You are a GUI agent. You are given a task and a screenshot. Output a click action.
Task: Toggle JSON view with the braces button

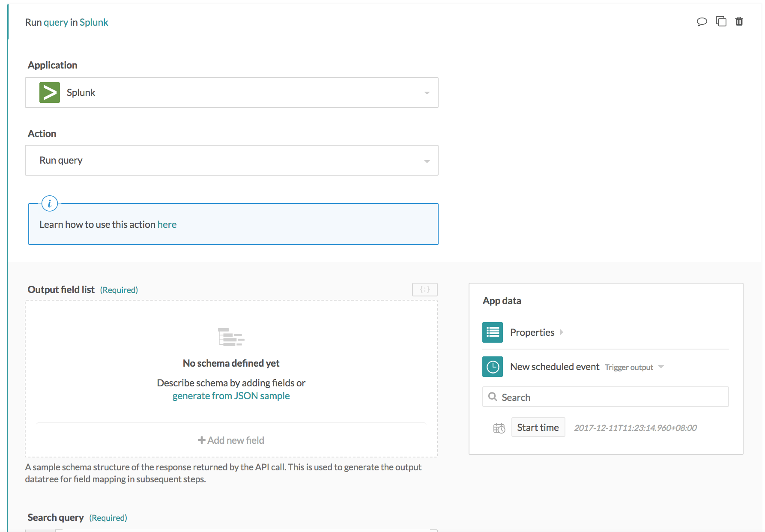pos(424,290)
